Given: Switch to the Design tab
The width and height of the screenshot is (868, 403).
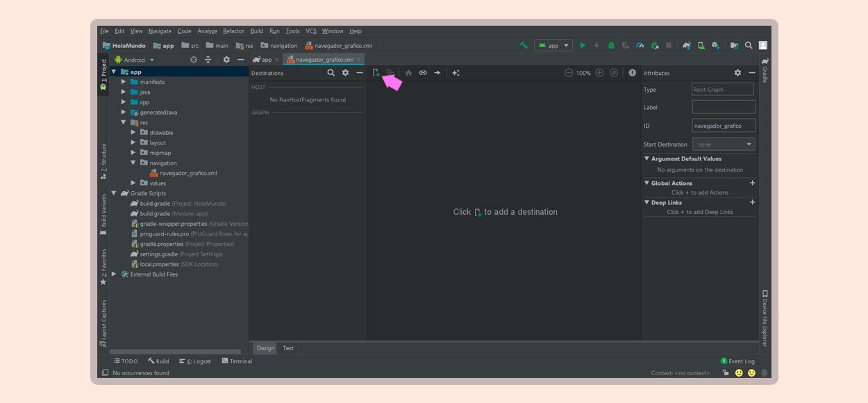Looking at the screenshot, I should (x=265, y=348).
